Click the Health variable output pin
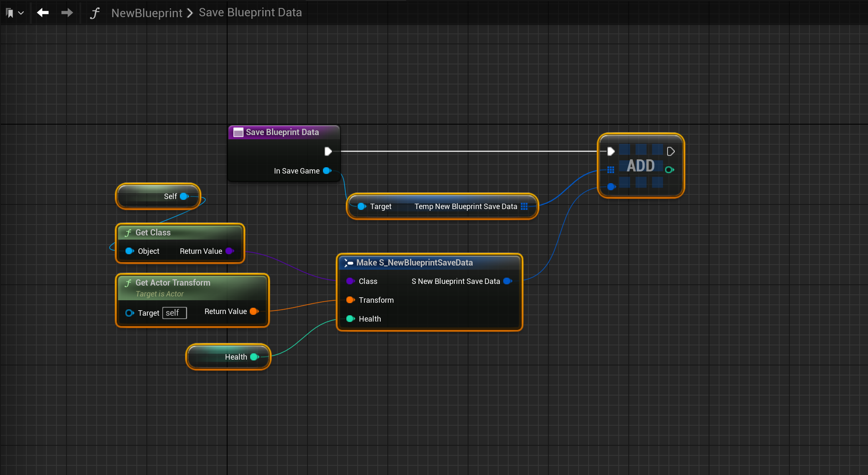This screenshot has height=475, width=868. (254, 357)
